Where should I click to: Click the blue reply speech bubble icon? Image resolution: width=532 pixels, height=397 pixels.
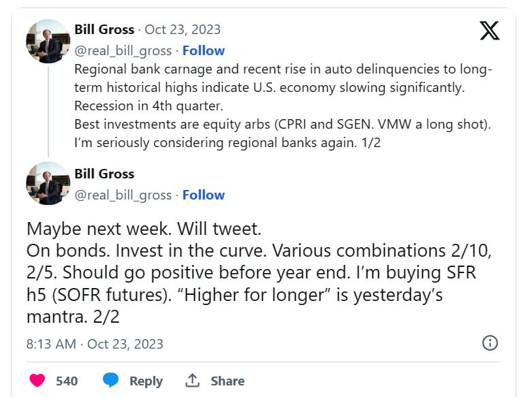pyautogui.click(x=110, y=381)
